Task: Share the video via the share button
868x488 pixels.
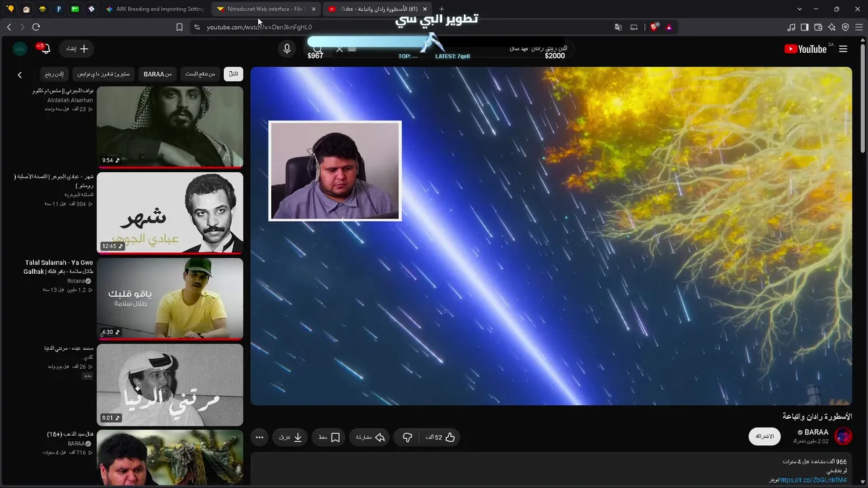Action: [370, 437]
